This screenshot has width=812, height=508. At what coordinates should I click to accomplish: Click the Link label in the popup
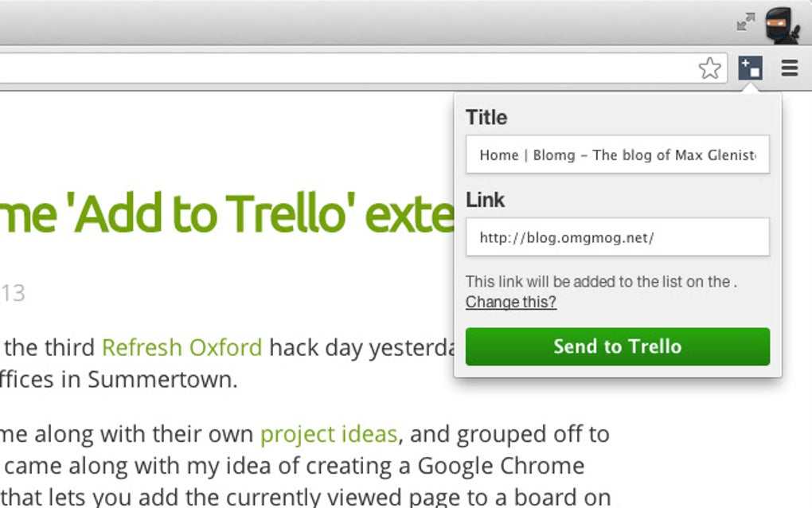point(484,200)
